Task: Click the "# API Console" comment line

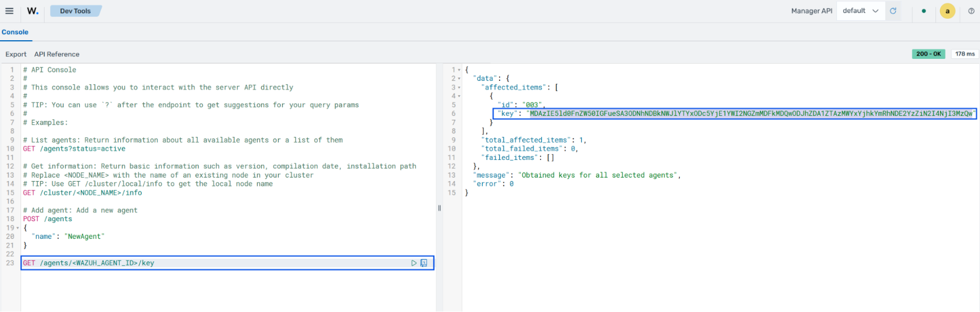Action: click(50, 70)
